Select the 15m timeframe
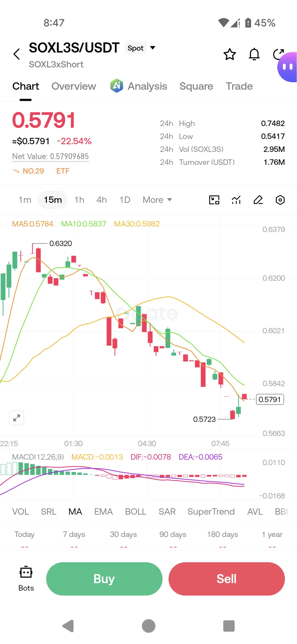This screenshot has width=297, height=644. click(x=53, y=200)
